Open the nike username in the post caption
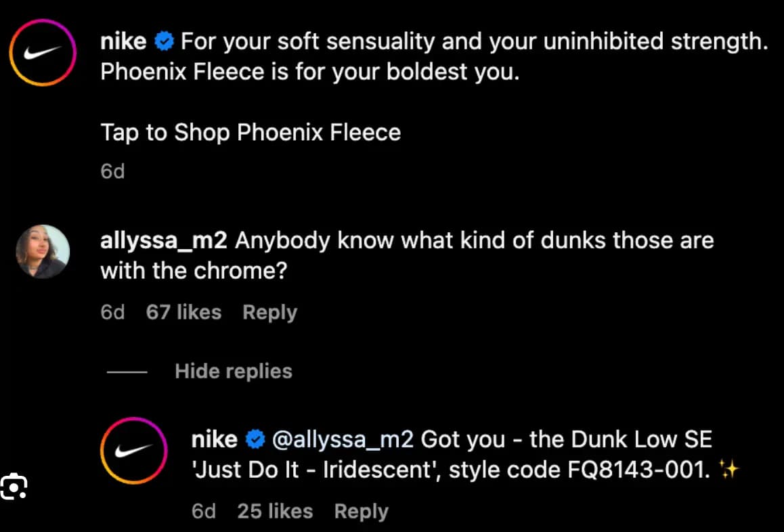 coord(123,42)
